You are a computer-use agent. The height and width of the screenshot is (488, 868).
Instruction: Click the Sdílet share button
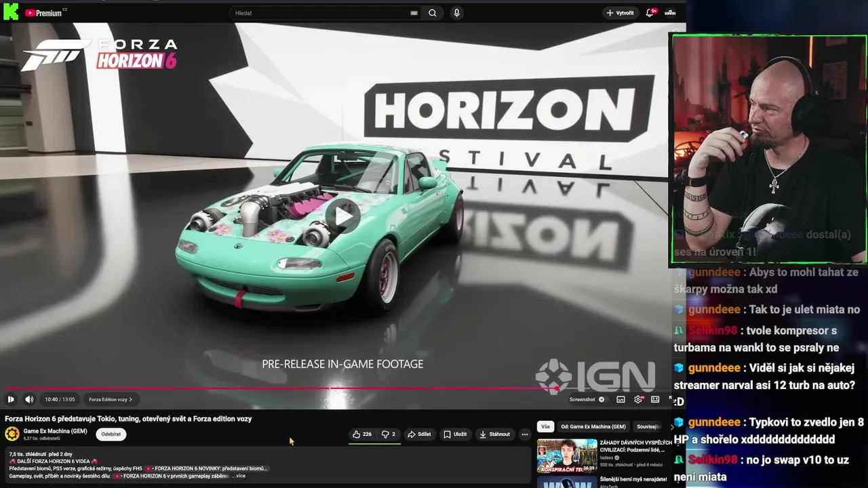(x=419, y=434)
